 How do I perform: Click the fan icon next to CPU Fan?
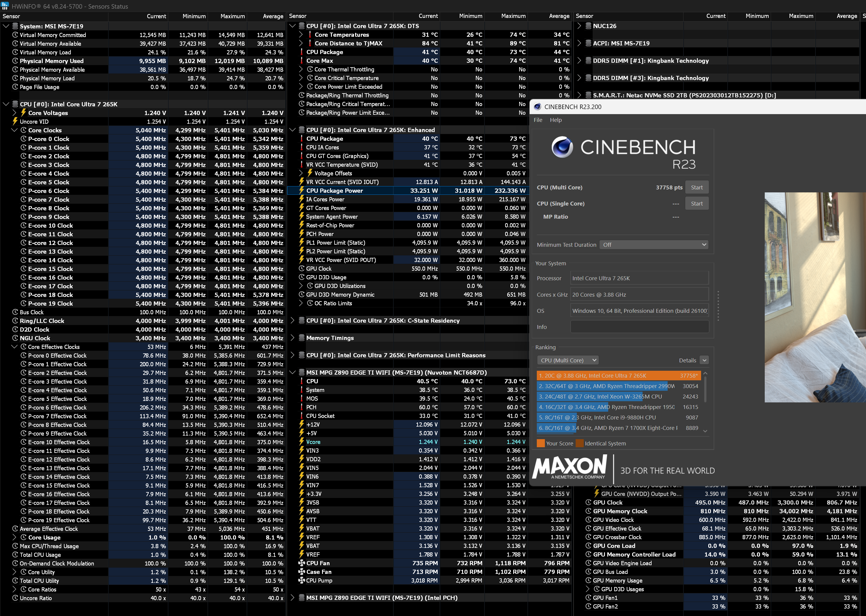pyautogui.click(x=302, y=563)
